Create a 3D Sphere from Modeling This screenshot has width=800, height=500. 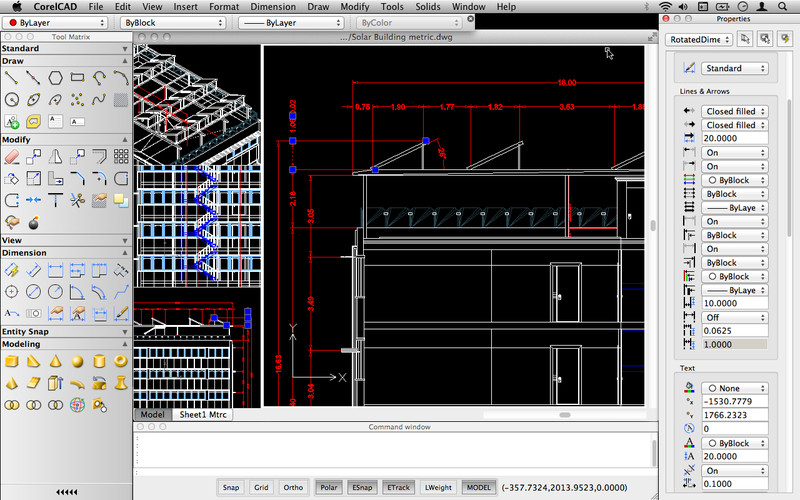tap(76, 361)
